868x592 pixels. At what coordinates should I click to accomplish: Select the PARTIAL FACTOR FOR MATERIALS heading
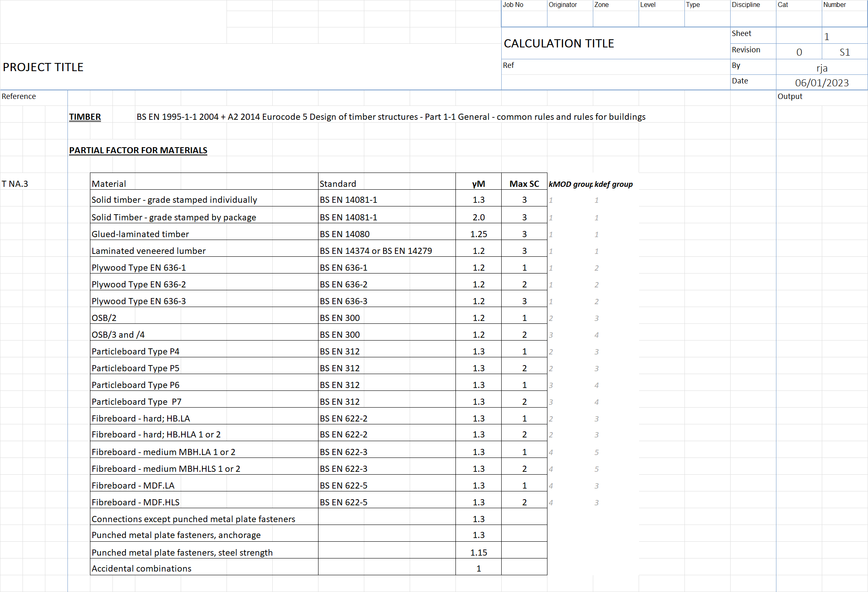138,150
